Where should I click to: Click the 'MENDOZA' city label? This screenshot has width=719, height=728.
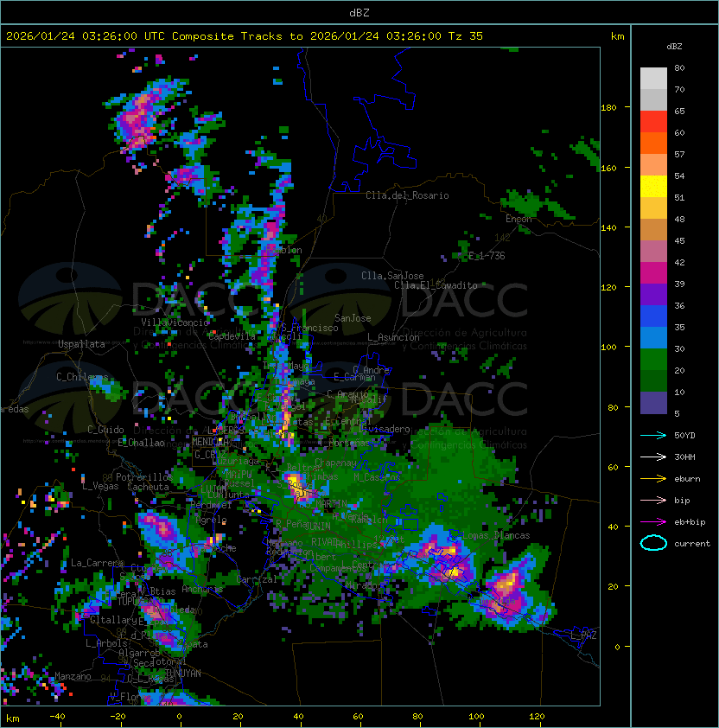pyautogui.click(x=210, y=442)
